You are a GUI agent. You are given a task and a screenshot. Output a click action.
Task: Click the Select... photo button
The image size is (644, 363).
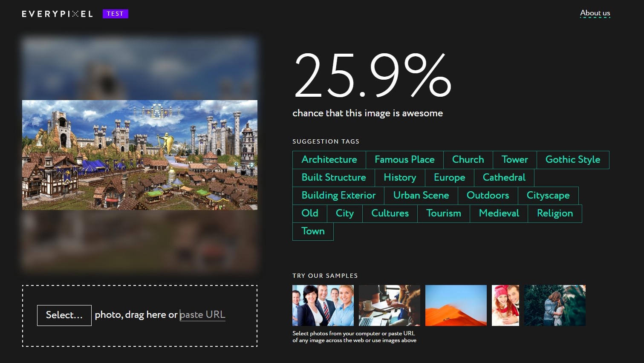coord(64,315)
